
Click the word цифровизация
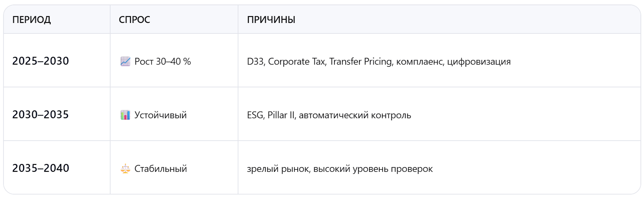pos(479,61)
